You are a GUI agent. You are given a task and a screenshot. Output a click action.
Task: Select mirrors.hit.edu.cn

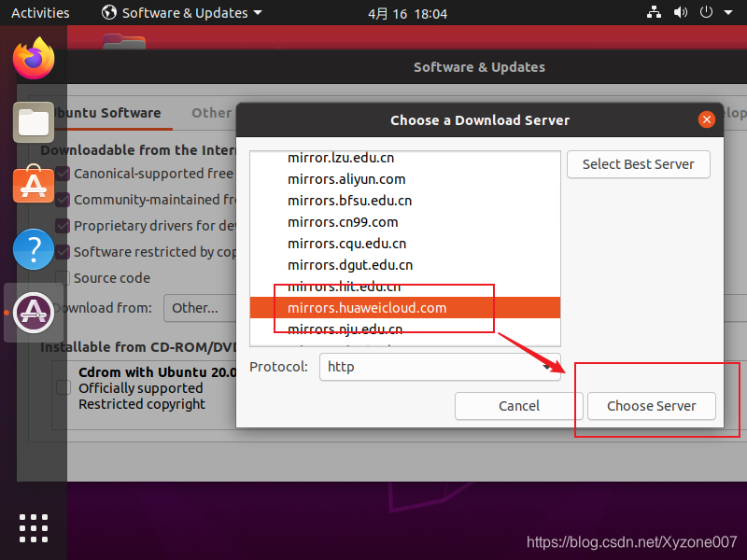pos(405,287)
